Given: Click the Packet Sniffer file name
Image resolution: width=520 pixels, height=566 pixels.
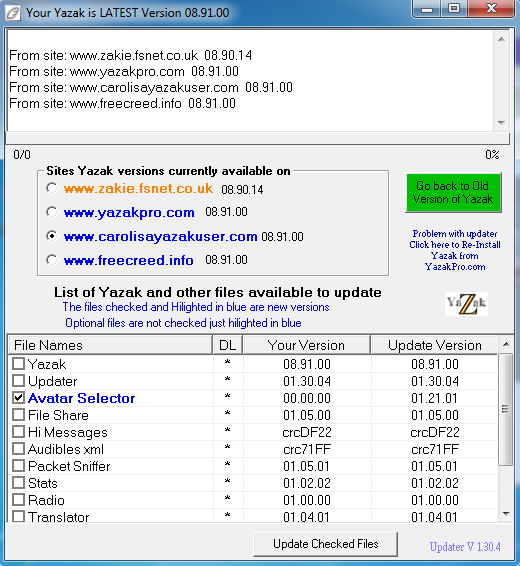Looking at the screenshot, I should (x=69, y=466).
